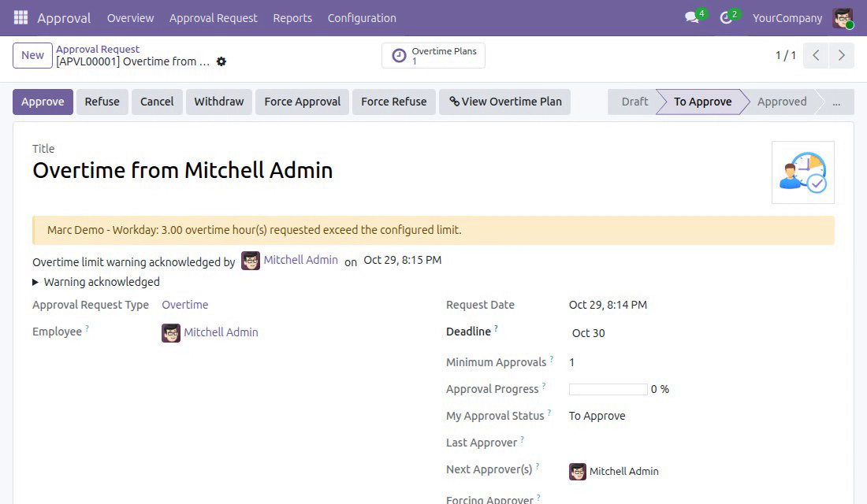Click the Deadline field Oct 30
Image resolution: width=867 pixels, height=504 pixels.
click(x=588, y=332)
